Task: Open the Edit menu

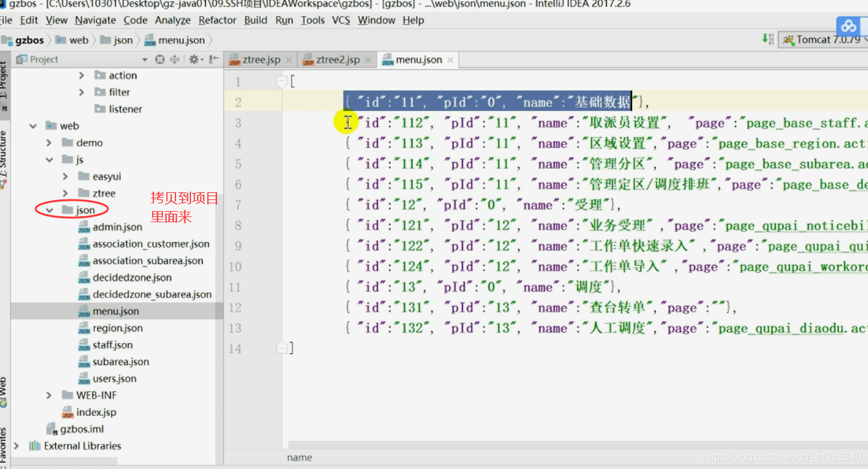Action: coord(29,20)
